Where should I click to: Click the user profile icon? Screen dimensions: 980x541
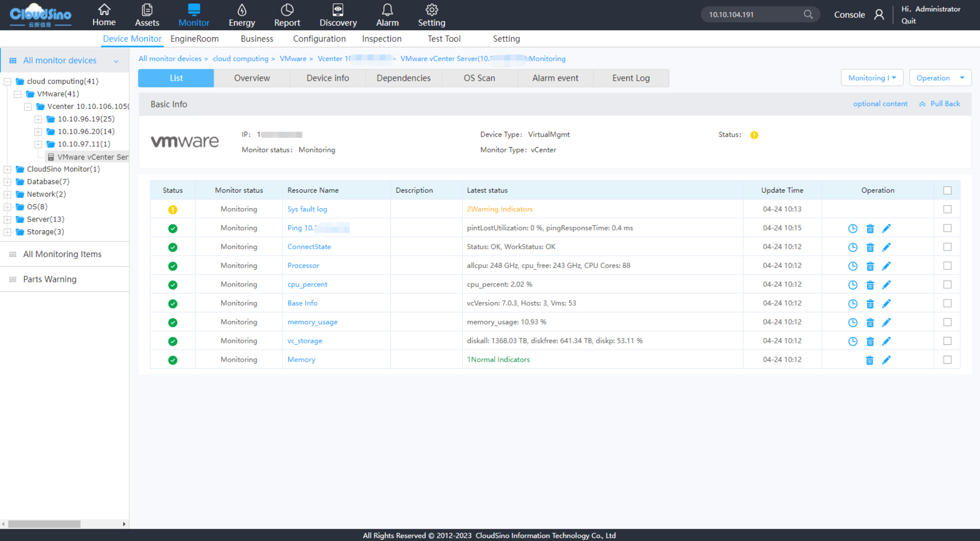(x=879, y=15)
